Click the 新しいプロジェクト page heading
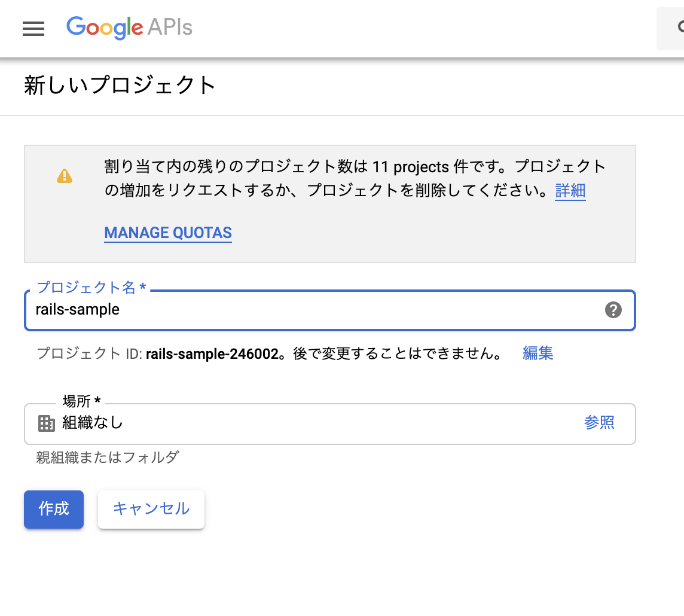 [120, 86]
